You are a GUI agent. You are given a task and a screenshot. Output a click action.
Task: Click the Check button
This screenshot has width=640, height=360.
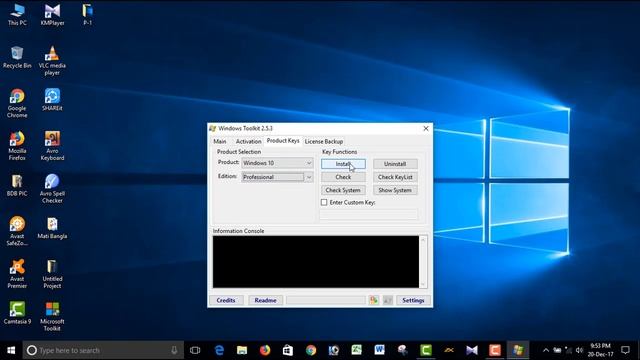coord(343,177)
